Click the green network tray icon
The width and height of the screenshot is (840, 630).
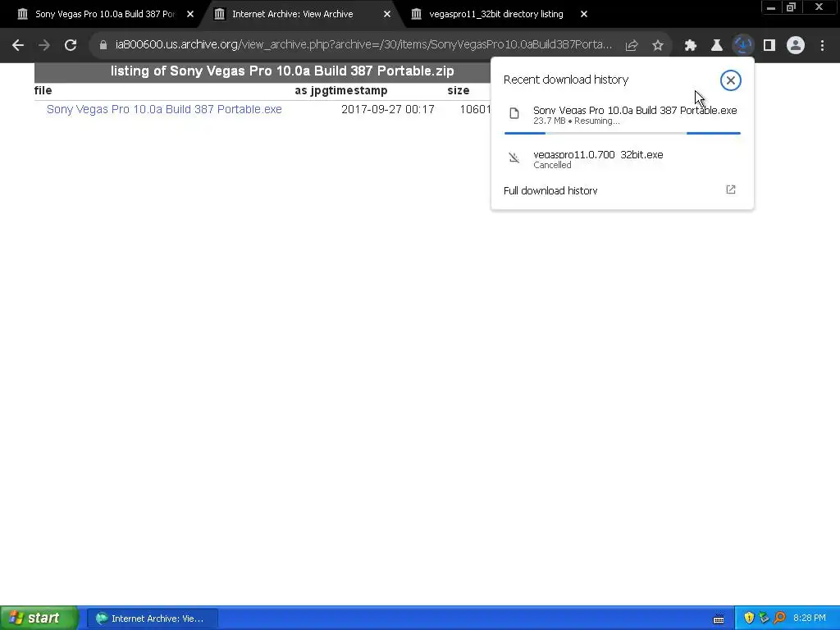[x=764, y=618]
